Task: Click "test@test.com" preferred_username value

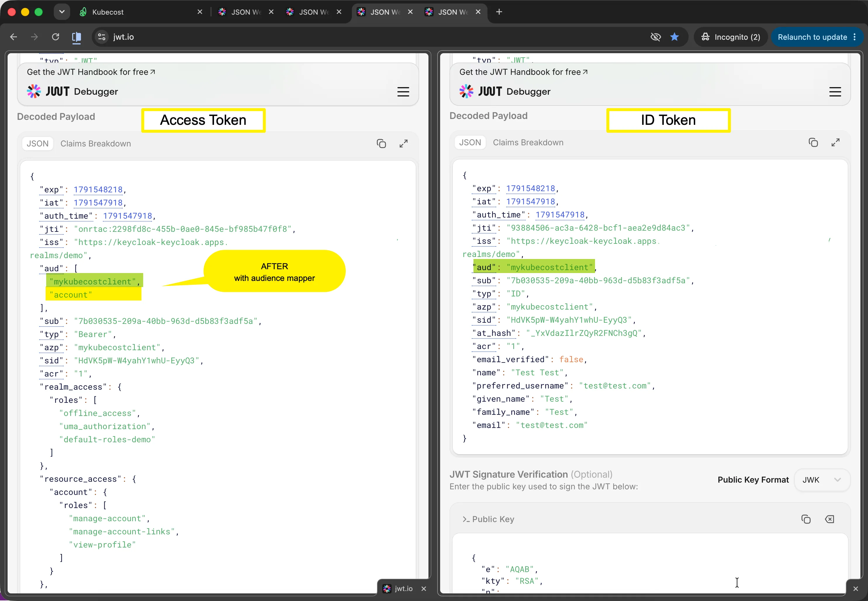Action: 615,386
